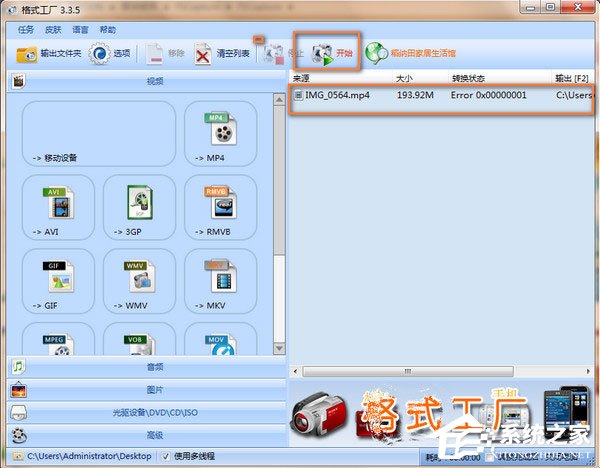600x468 pixels.
Task: Sort by the 转换状态 column header
Action: coord(468,78)
